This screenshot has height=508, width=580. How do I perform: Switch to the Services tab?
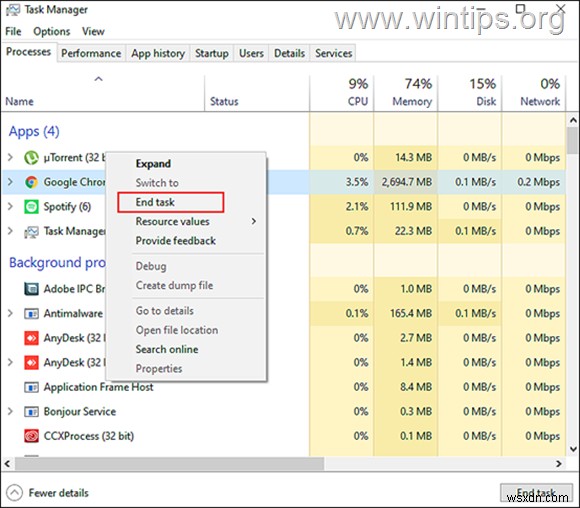click(334, 53)
